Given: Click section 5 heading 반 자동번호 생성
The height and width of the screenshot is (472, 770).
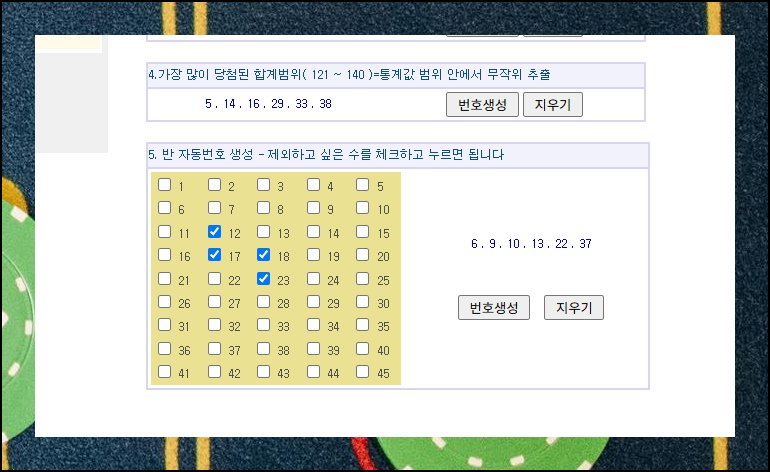Looking at the screenshot, I should tap(326, 155).
